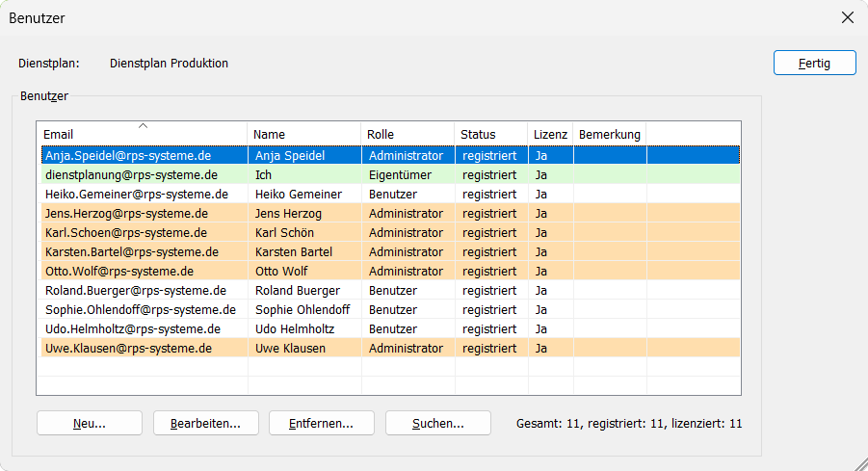Image resolution: width=868 pixels, height=471 pixels.
Task: Close the Benutzer dialog window
Action: click(848, 17)
